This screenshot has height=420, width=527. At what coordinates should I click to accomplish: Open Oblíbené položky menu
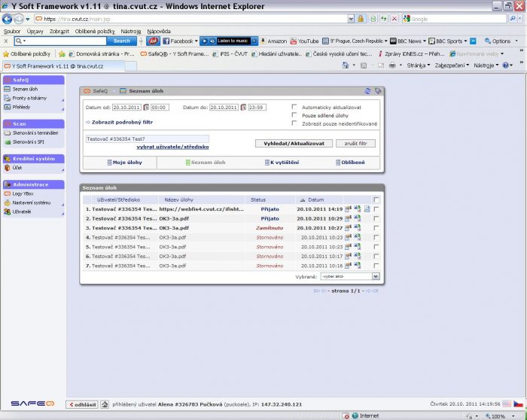click(x=95, y=32)
